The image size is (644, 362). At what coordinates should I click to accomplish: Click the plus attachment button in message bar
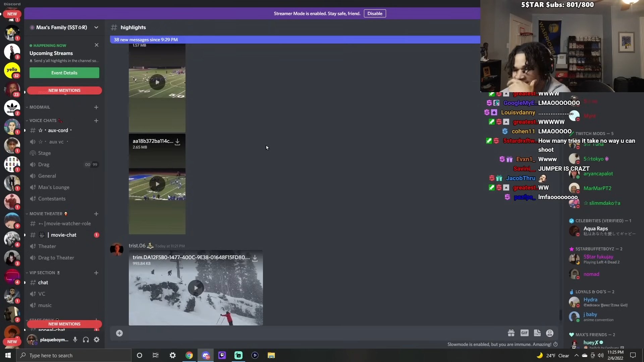(119, 333)
